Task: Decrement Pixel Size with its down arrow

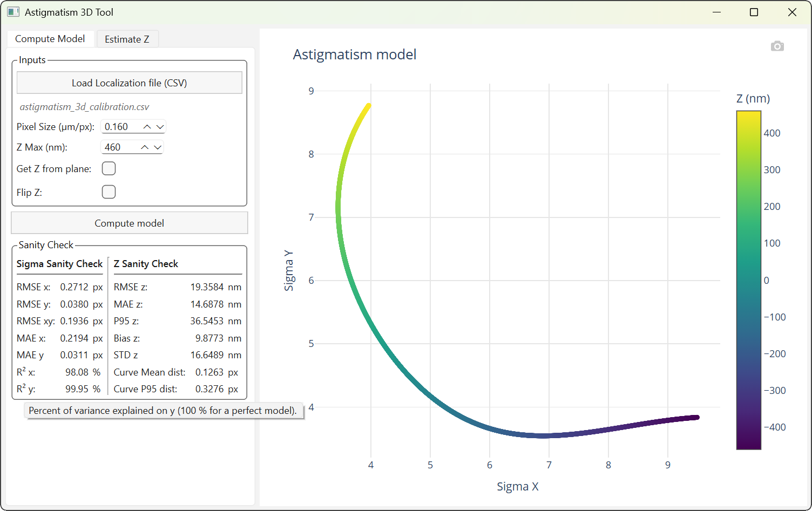Action: 159,126
